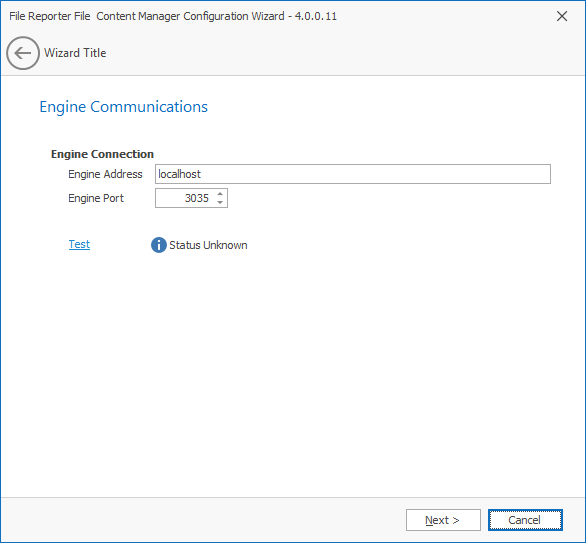
Task: Decrease the Engine Port value
Action: pos(220,202)
